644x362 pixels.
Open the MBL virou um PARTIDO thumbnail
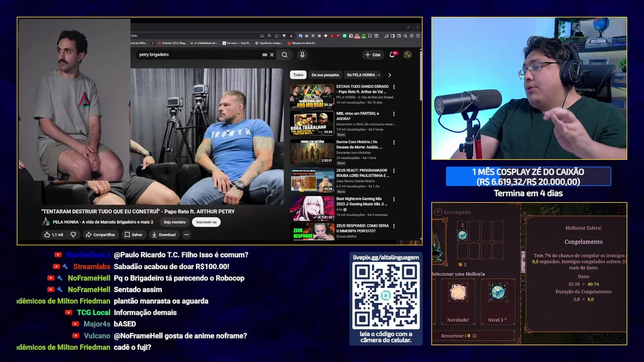click(312, 124)
